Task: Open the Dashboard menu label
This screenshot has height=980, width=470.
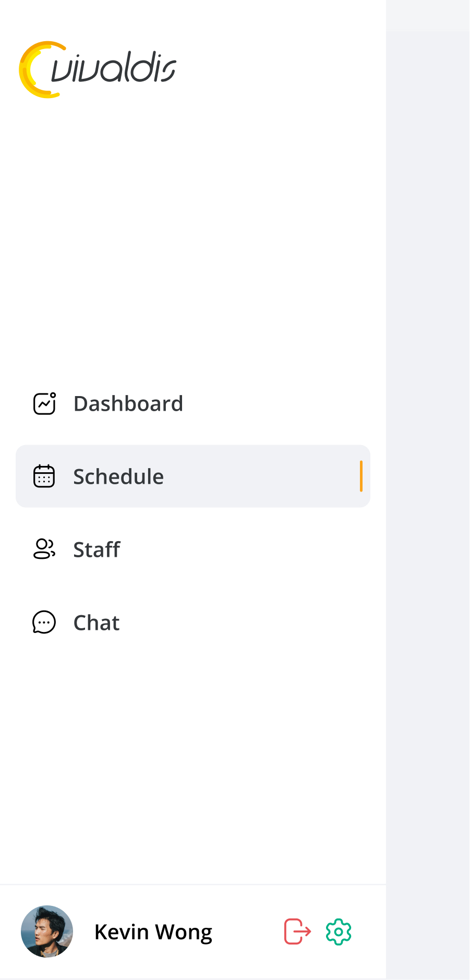Action: pyautogui.click(x=128, y=403)
